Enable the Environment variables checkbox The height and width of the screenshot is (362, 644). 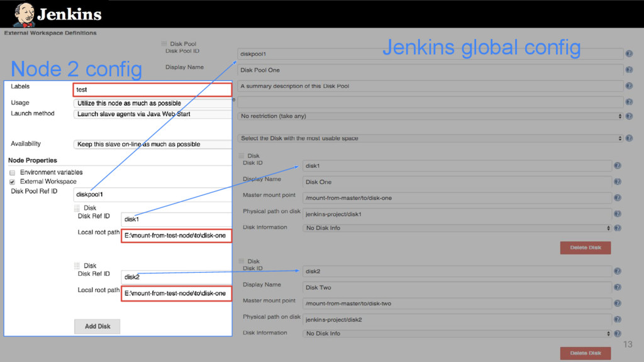pyautogui.click(x=13, y=172)
